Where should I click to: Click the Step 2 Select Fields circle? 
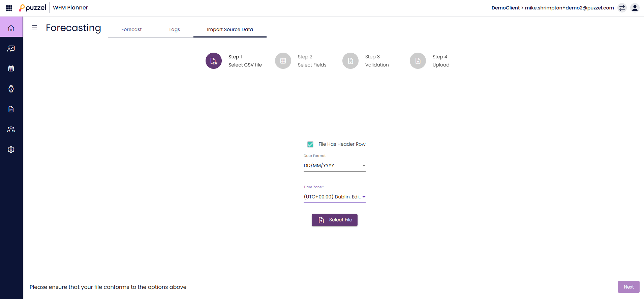(283, 61)
